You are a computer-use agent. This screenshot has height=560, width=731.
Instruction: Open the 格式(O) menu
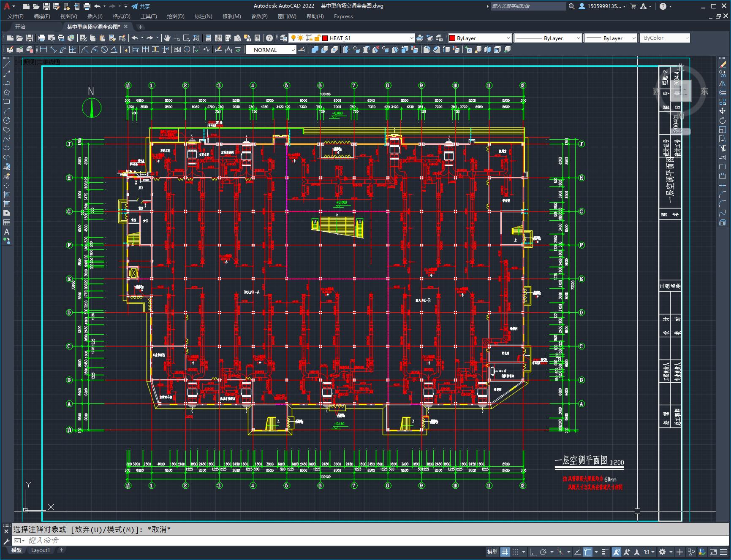point(121,16)
